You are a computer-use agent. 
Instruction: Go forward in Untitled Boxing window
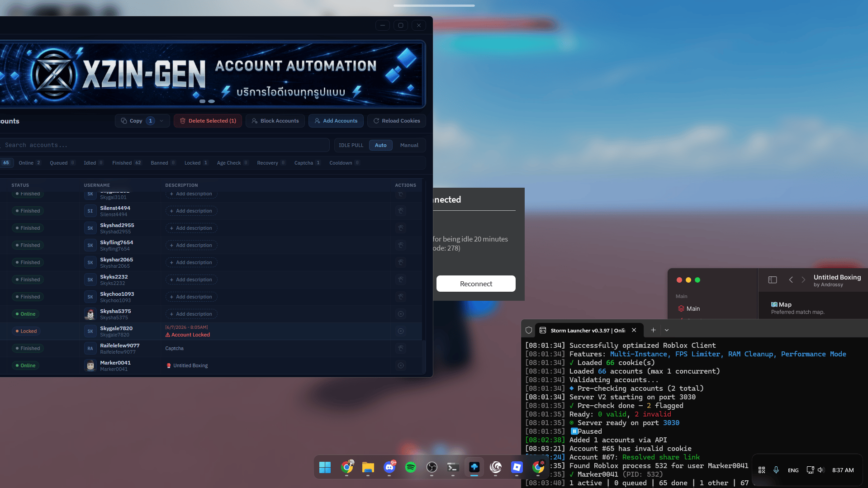[x=803, y=280]
